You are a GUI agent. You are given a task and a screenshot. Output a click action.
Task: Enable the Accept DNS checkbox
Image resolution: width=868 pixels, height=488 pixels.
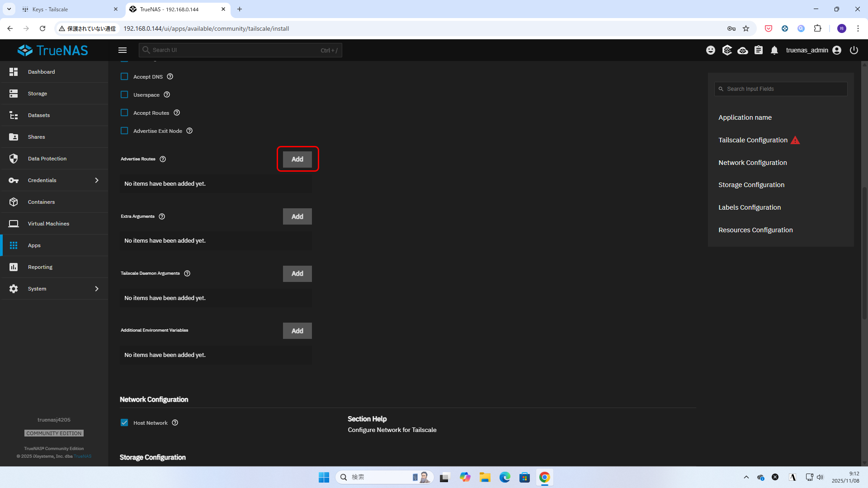click(124, 76)
